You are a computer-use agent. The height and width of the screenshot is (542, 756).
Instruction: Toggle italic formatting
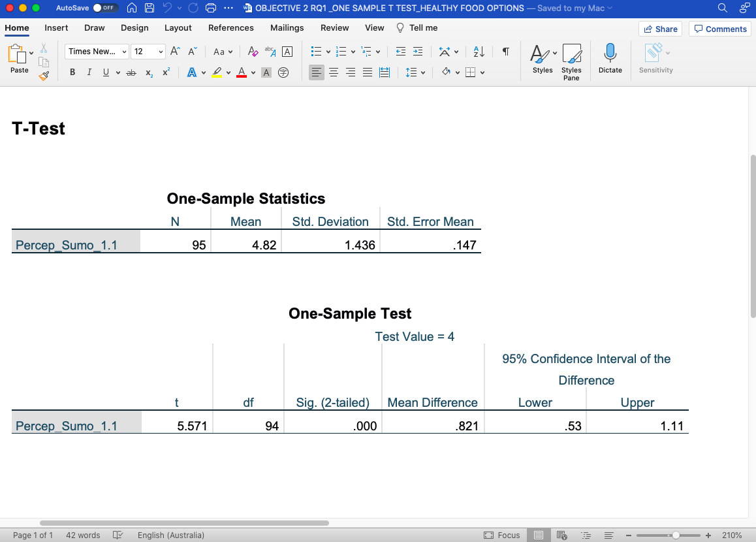click(89, 72)
